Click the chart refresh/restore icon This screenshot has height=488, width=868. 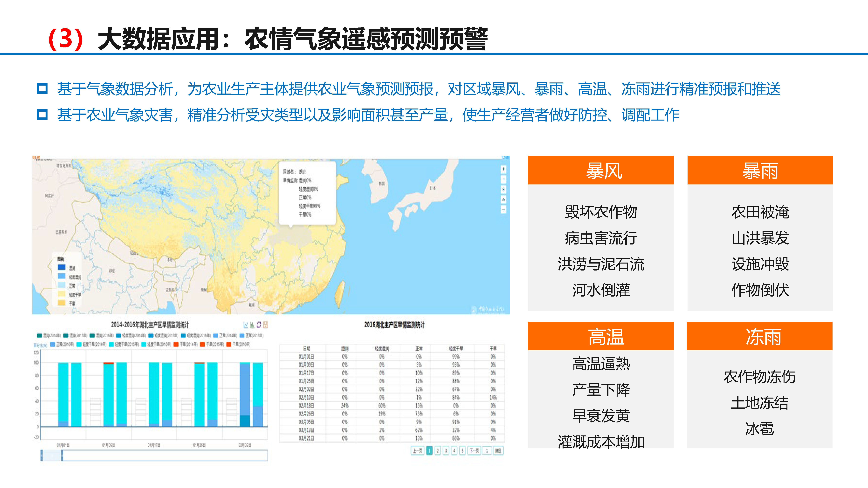coord(259,325)
